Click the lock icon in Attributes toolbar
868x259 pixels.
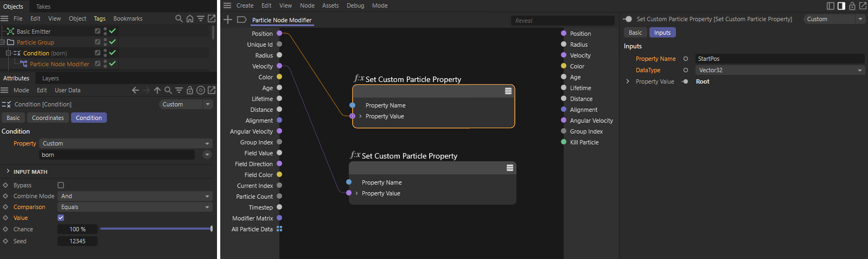(190, 90)
